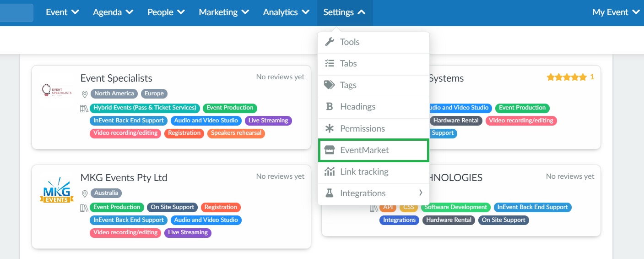Image resolution: width=644 pixels, height=259 pixels.
Task: Click MKG Events Audio and Video Studio tag
Action: click(206, 220)
